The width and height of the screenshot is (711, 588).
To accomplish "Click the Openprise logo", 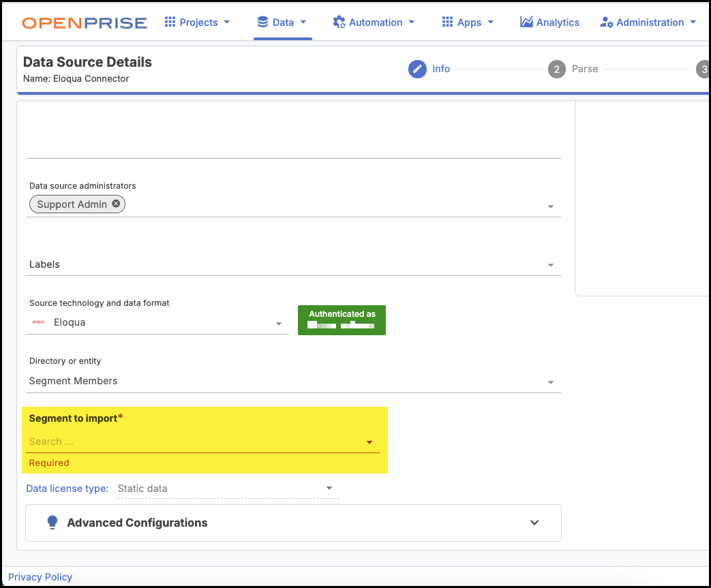I will pyautogui.click(x=85, y=22).
